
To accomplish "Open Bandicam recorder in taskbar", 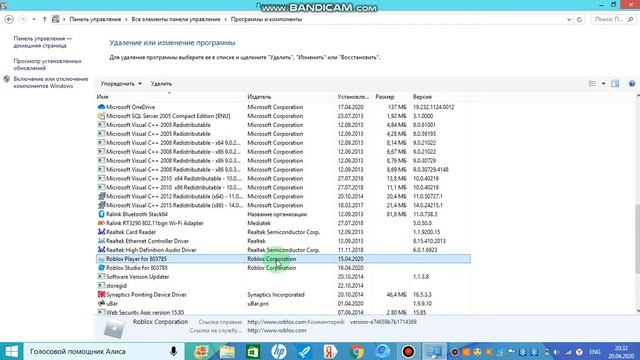I will [408, 351].
